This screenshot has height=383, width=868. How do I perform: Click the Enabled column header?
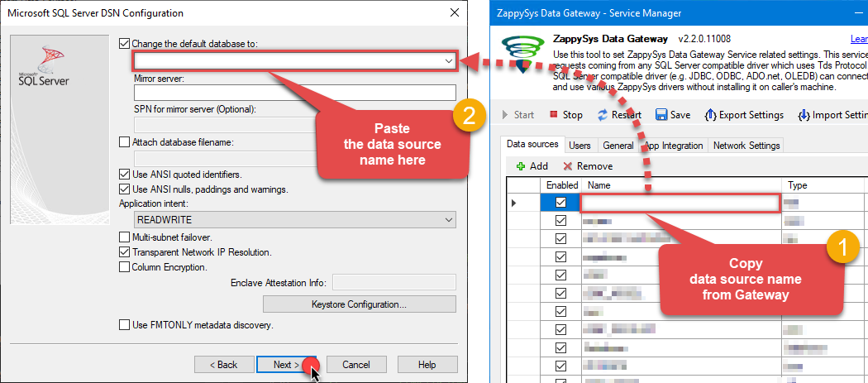coord(560,185)
